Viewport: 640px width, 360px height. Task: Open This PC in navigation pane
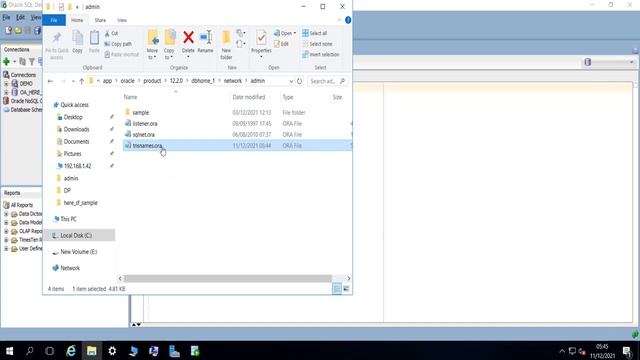click(68, 219)
